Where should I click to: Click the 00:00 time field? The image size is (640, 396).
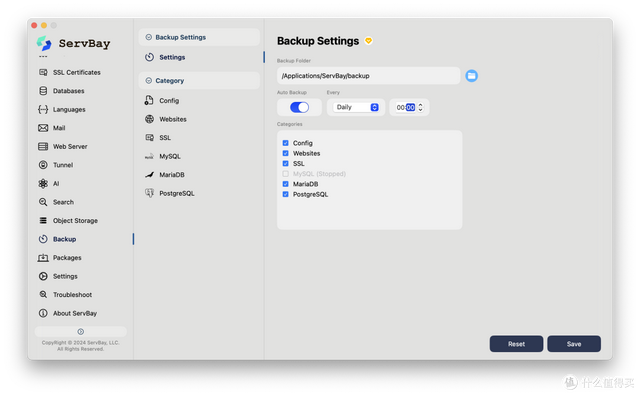(x=406, y=107)
